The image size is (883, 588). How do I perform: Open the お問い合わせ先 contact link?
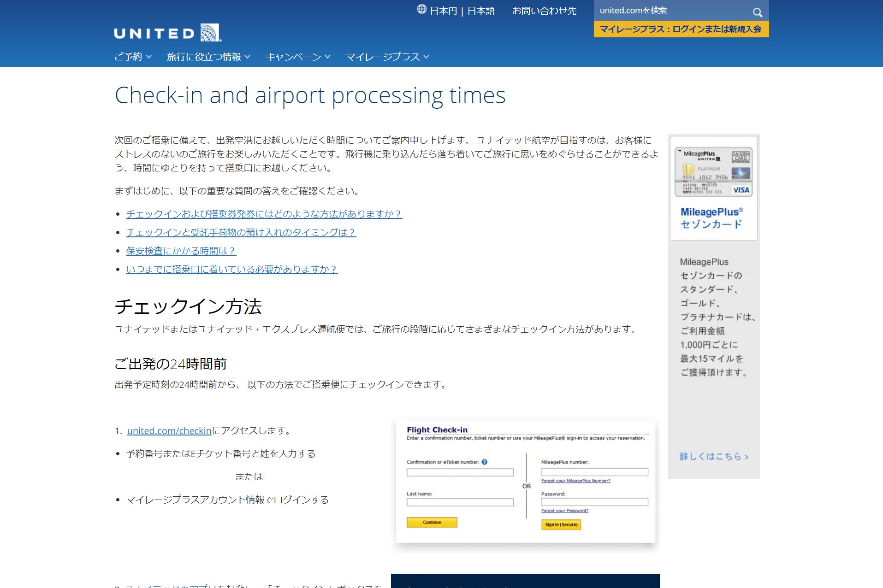(x=544, y=11)
